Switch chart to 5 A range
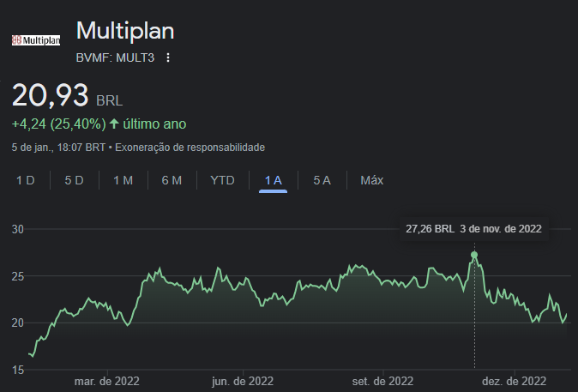The height and width of the screenshot is (392, 578). point(322,180)
